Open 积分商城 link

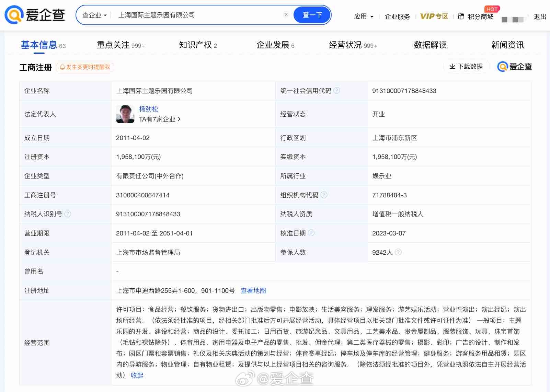click(x=480, y=16)
